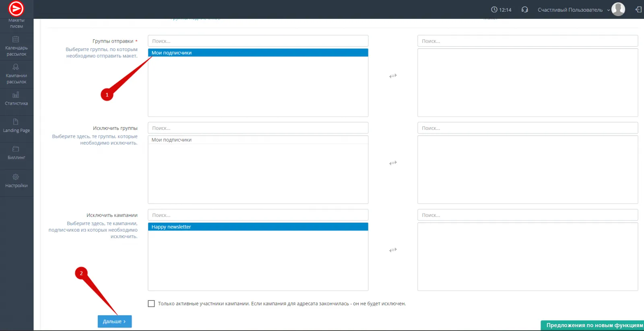Viewport: 644px width, 331px height.
Task: Select 'Happy newsletter' in Исключить кампании list
Action: (x=258, y=227)
